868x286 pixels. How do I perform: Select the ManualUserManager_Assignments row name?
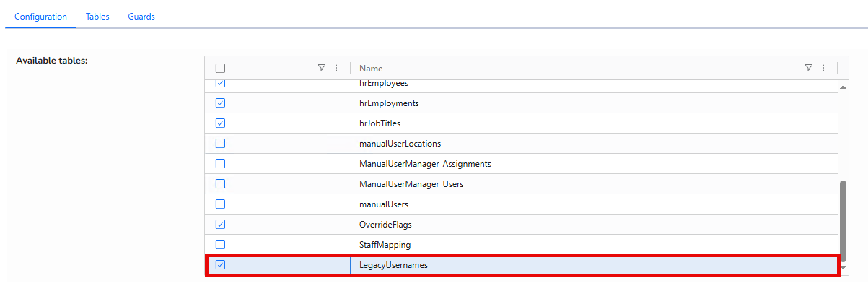coord(425,164)
